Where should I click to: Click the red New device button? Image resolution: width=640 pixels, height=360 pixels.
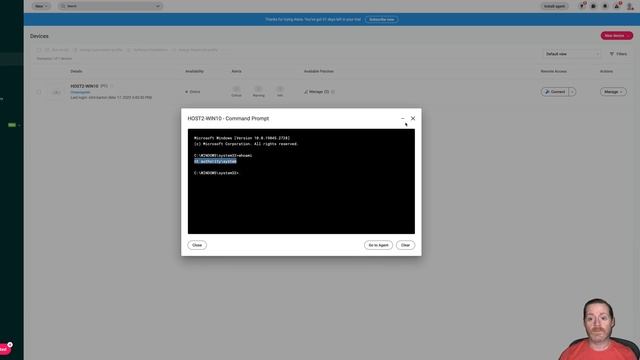click(x=616, y=36)
